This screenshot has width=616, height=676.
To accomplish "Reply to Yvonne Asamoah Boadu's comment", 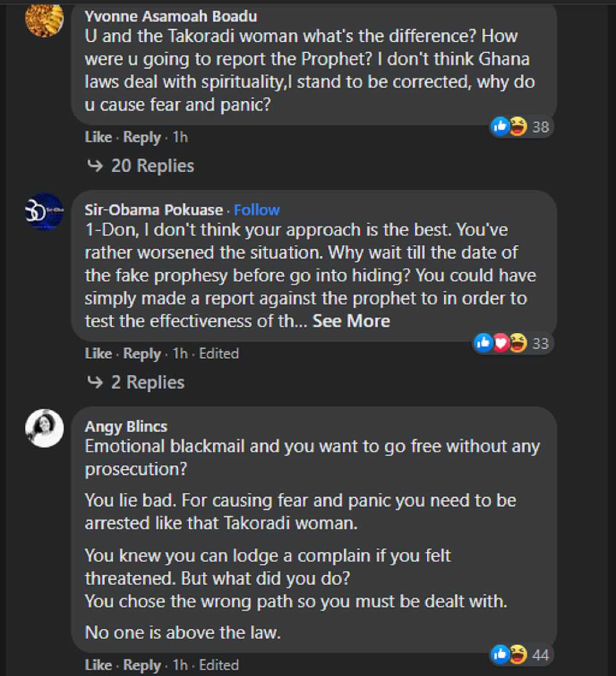I will pyautogui.click(x=141, y=137).
